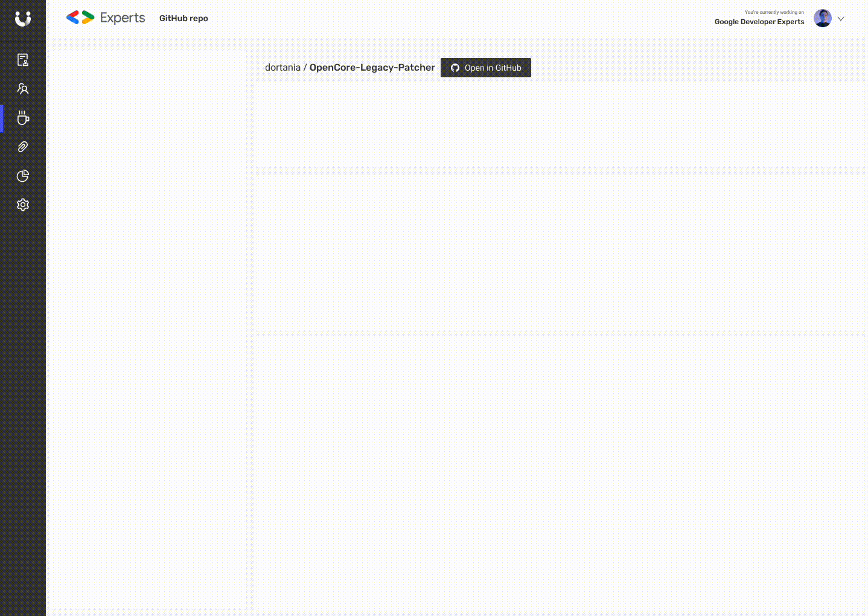Click the Google Developer Experts logo
Image resolution: width=868 pixels, height=616 pixels.
tap(106, 18)
